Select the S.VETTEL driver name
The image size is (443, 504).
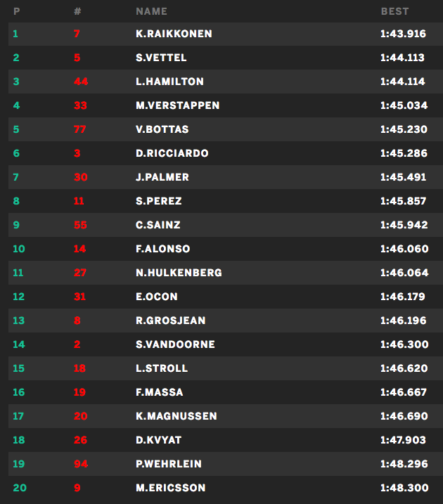click(x=161, y=58)
